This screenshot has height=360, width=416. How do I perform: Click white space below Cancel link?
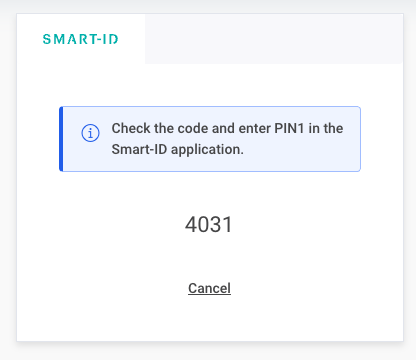[x=209, y=318]
